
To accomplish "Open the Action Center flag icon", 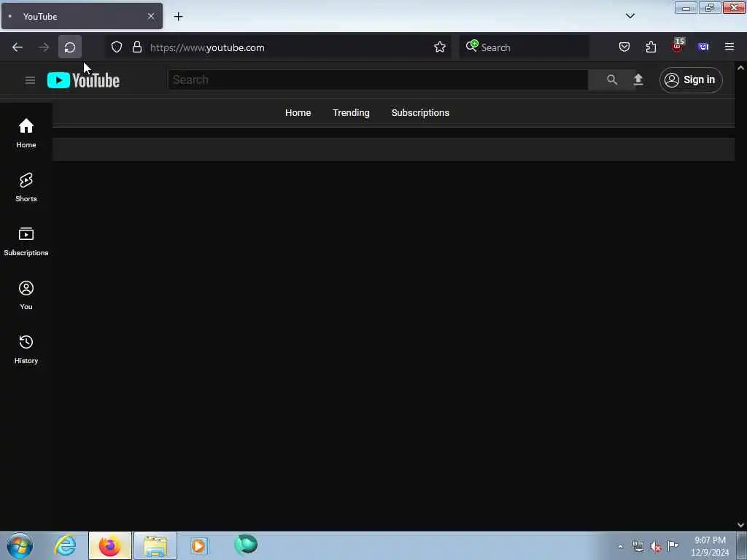I will coord(673,545).
